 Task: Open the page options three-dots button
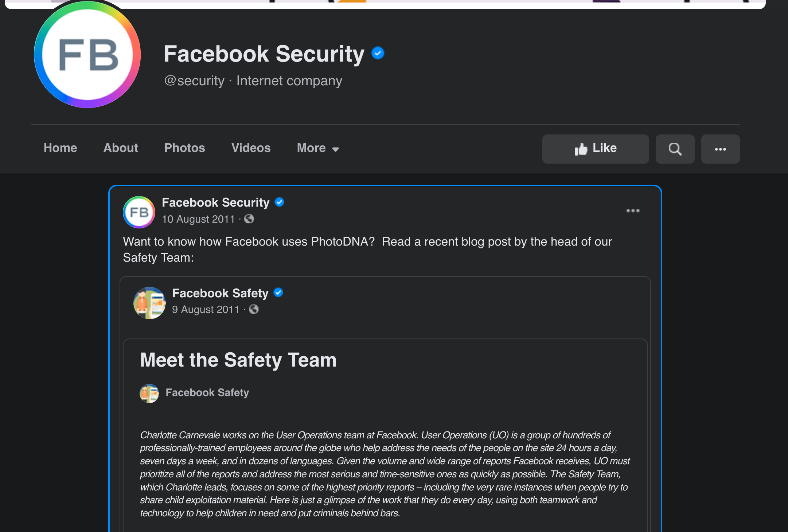(720, 149)
